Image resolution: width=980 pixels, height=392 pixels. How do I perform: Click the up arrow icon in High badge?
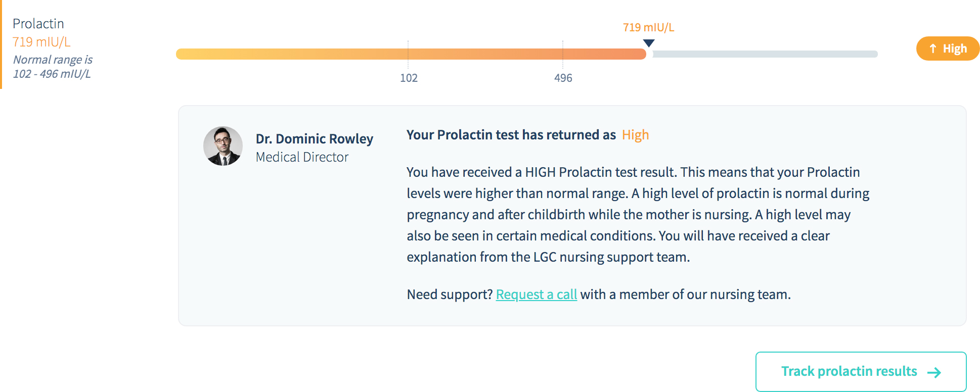[933, 49]
